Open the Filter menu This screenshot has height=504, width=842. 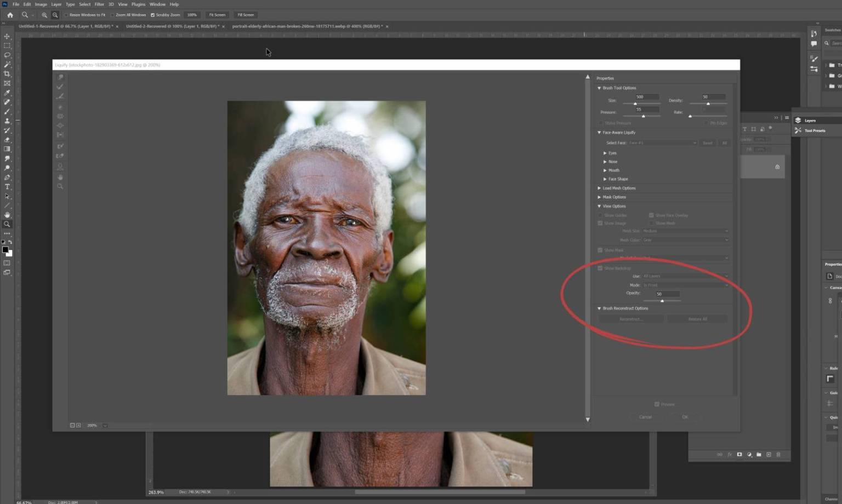coord(99,4)
